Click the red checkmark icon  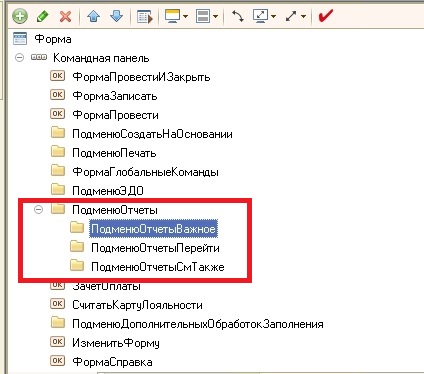coord(325,16)
